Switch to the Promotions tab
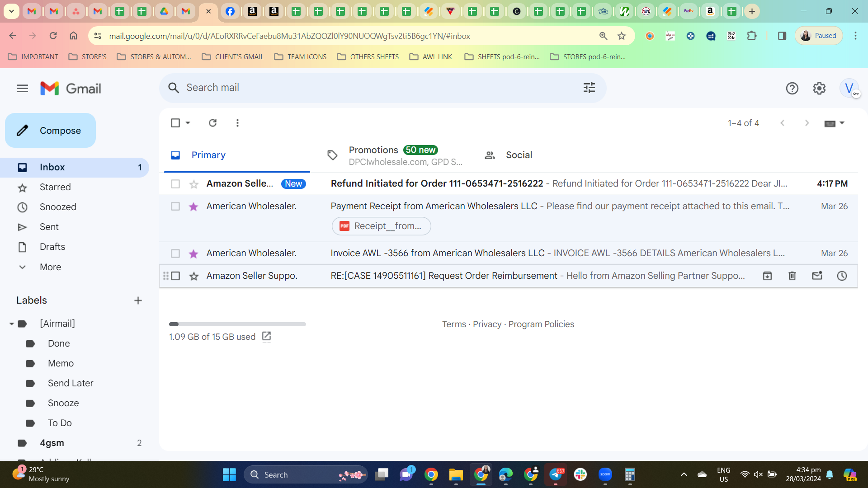The width and height of the screenshot is (868, 488). point(394,155)
